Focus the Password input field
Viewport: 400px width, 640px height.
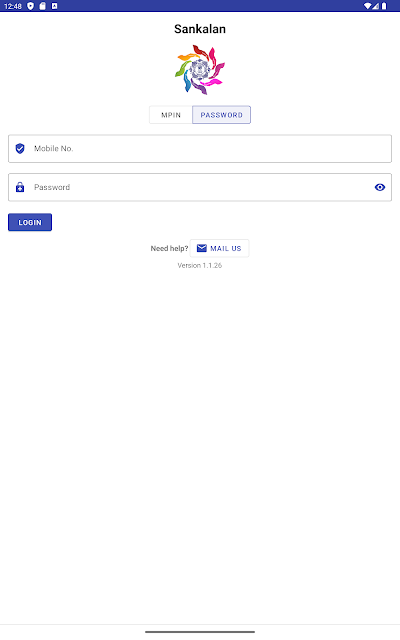click(200, 187)
